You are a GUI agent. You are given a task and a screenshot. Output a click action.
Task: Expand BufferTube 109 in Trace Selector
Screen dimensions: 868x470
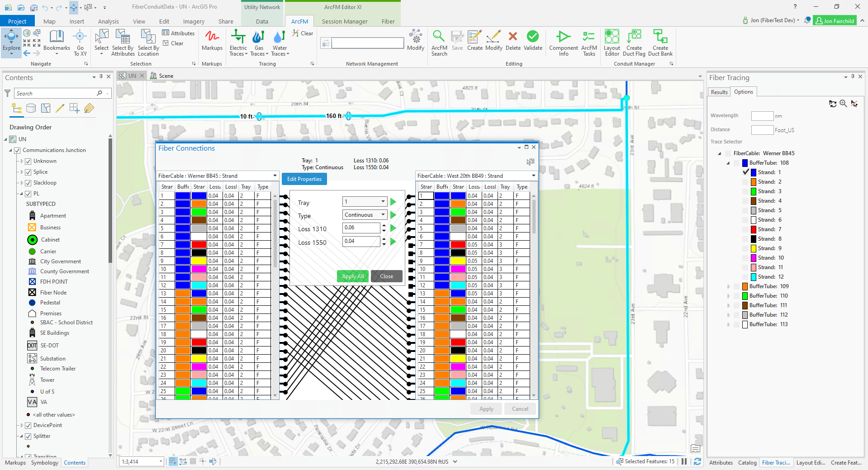[x=729, y=286]
